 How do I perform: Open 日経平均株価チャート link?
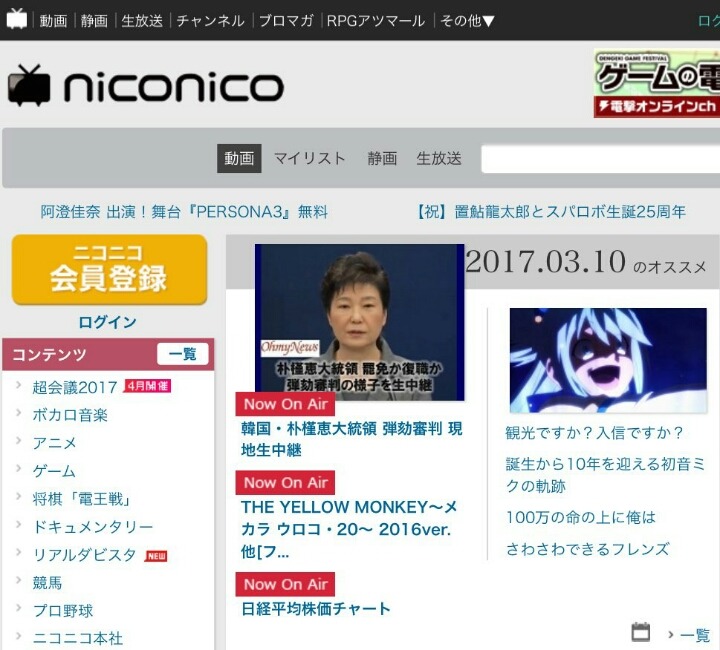(316, 609)
